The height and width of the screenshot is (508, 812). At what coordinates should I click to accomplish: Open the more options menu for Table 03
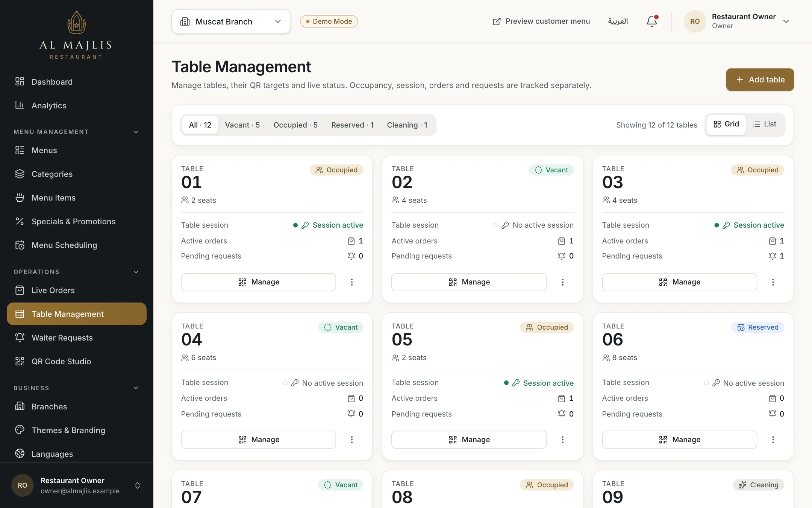[x=773, y=282]
